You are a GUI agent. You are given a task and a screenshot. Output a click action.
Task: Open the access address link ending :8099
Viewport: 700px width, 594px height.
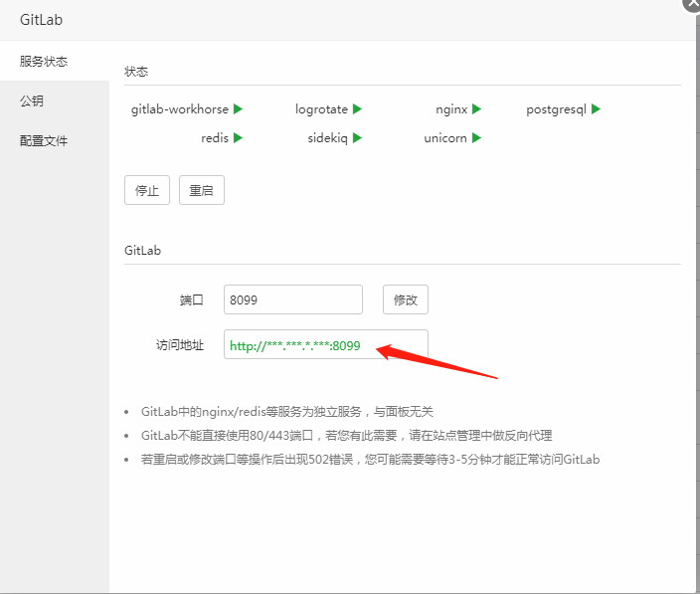[x=294, y=345]
